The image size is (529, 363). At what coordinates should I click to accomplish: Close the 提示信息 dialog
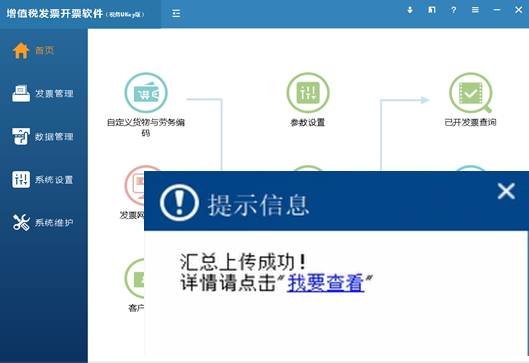[x=506, y=191]
